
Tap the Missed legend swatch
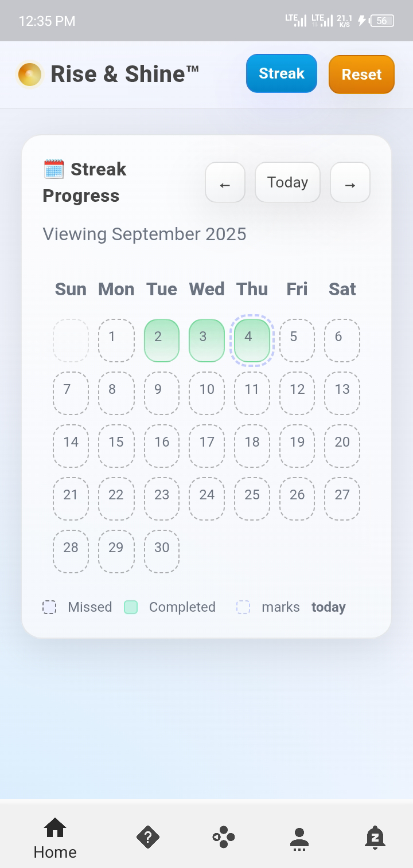[x=49, y=607]
